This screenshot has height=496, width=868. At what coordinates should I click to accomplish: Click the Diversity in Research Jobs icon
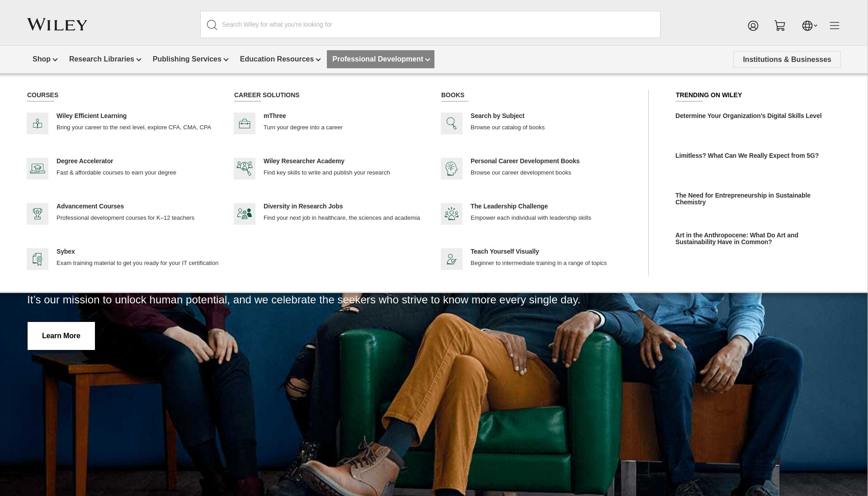pos(245,214)
